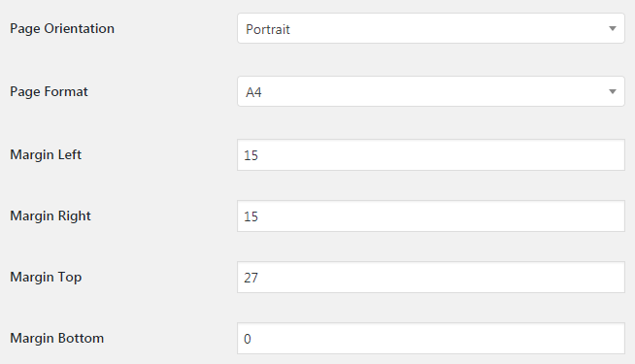
Task: Place cursor on 15 in Margin Right
Action: click(251, 216)
